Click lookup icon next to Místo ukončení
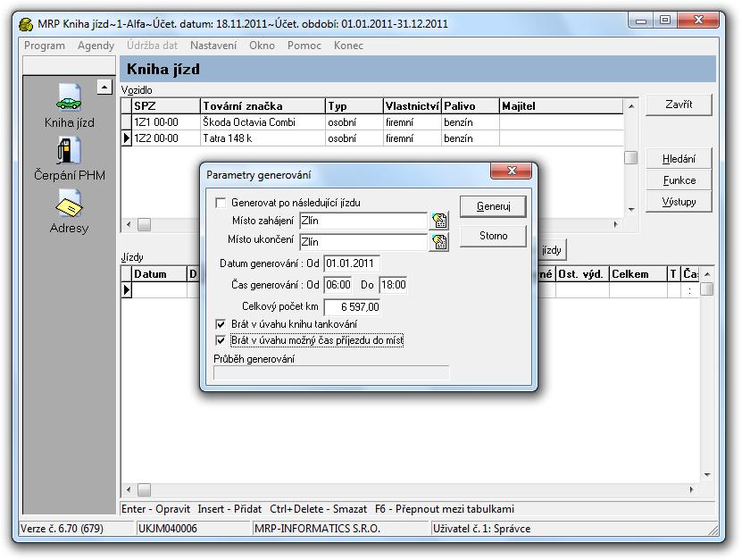This screenshot has height=560, width=742. [438, 241]
